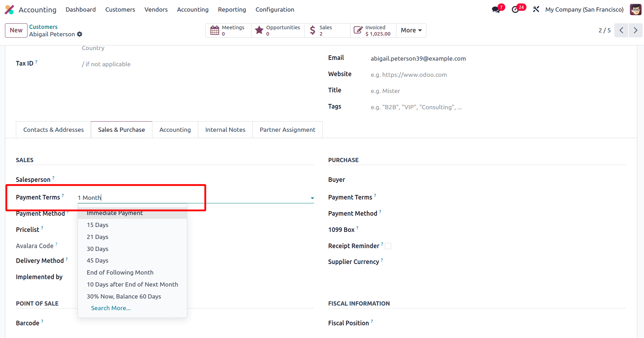The width and height of the screenshot is (644, 338).
Task: Open Sales dollar button
Action: 327,30
